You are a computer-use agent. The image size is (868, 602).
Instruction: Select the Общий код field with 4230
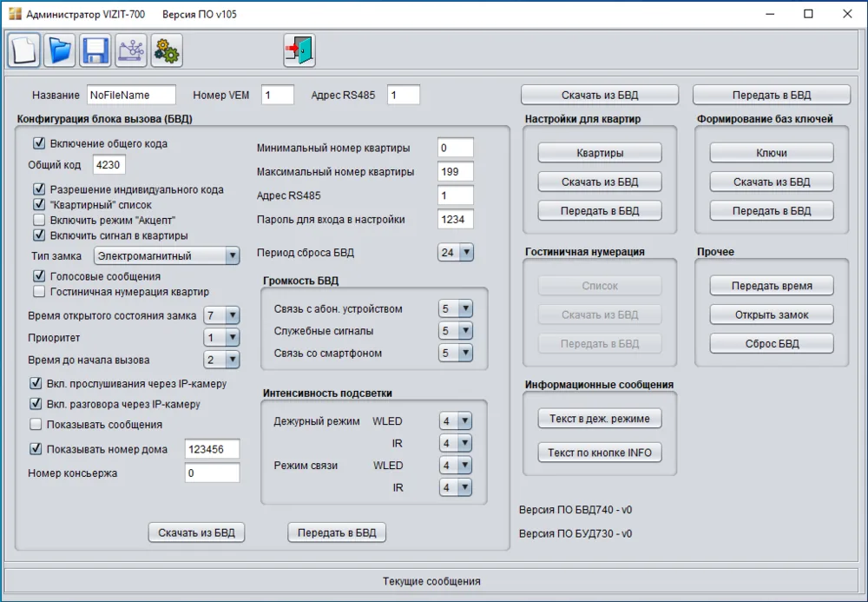(109, 164)
